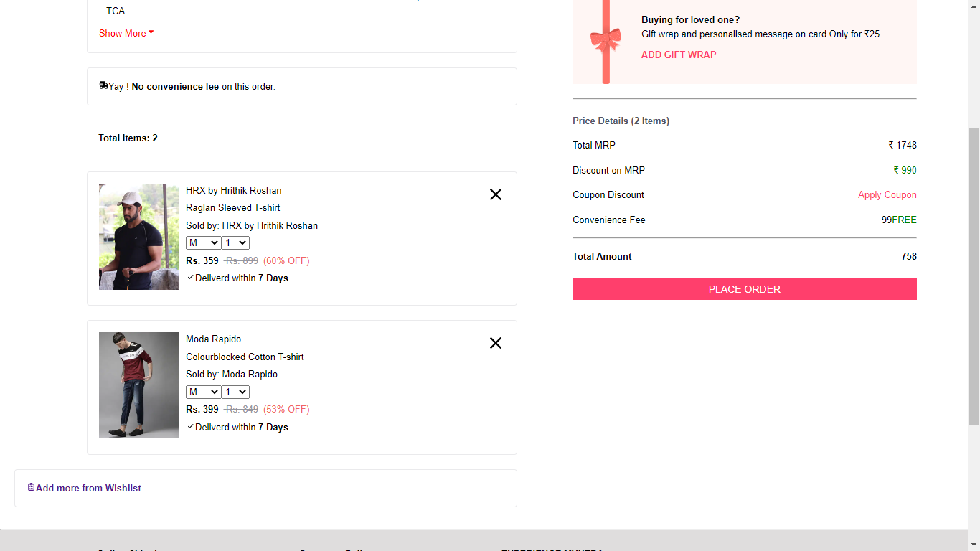This screenshot has width=980, height=551.
Task: Click the delivery truck icon near convenience fee
Action: coord(103,85)
